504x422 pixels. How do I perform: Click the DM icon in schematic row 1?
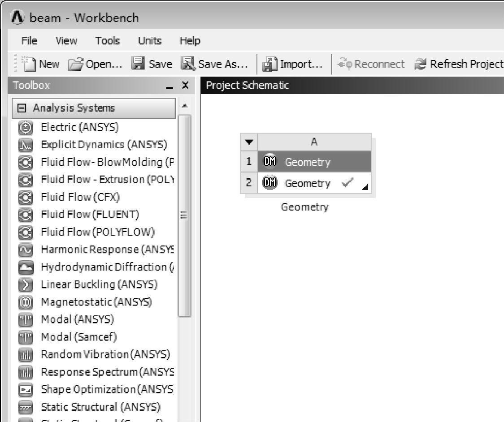(x=270, y=161)
